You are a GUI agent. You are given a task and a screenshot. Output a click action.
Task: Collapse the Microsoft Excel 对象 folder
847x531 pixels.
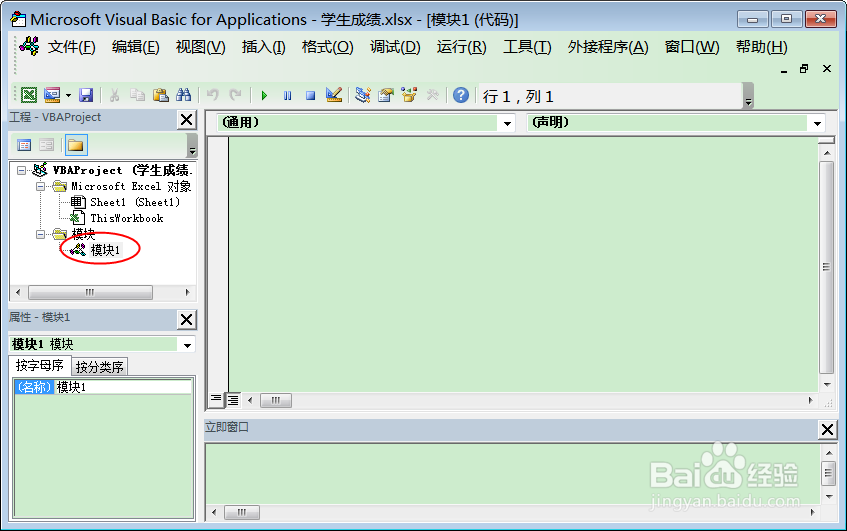41,187
